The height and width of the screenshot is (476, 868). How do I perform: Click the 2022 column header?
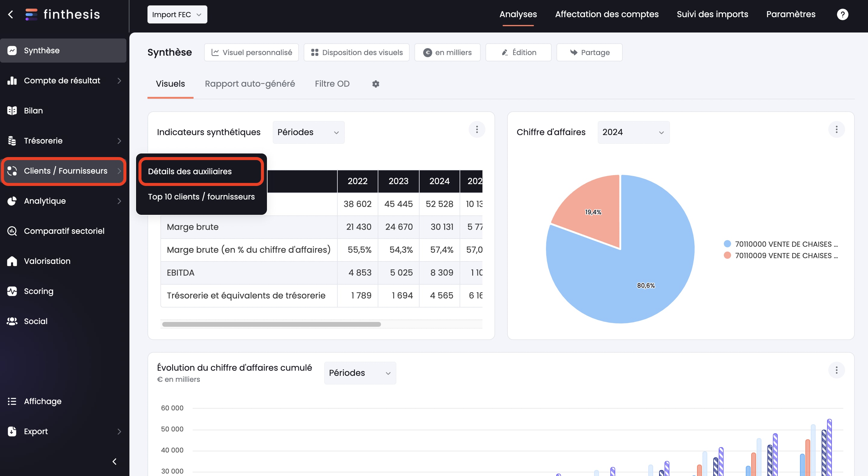click(x=358, y=181)
